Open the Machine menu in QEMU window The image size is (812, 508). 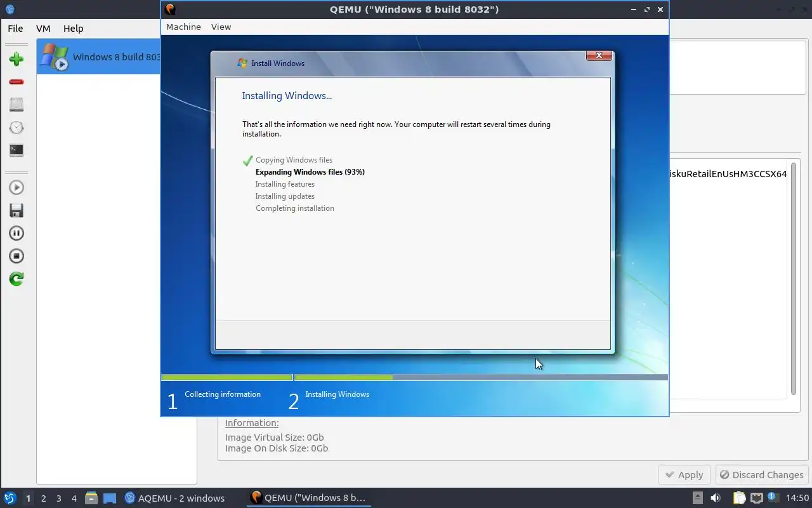coord(183,27)
